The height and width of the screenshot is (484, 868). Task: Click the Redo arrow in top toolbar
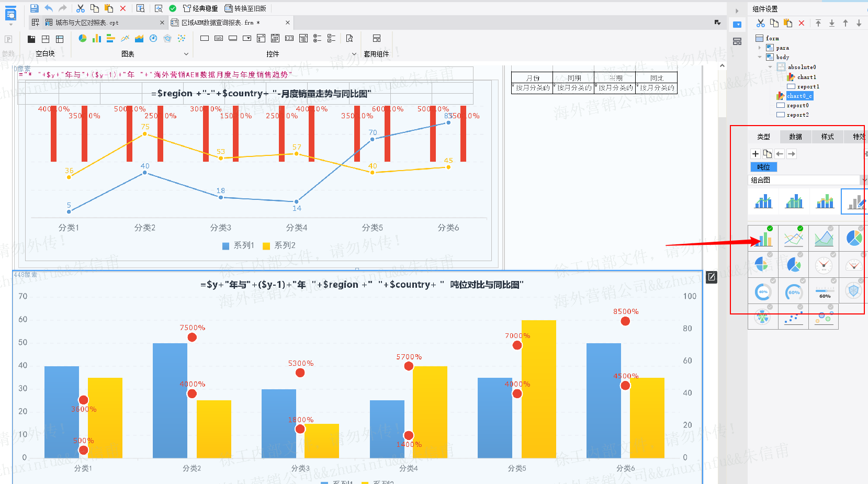pos(63,8)
